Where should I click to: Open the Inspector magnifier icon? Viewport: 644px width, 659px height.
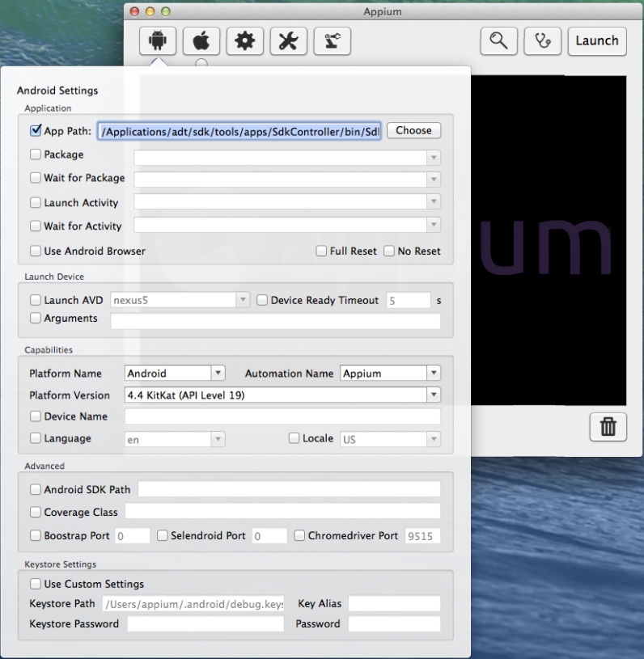499,41
